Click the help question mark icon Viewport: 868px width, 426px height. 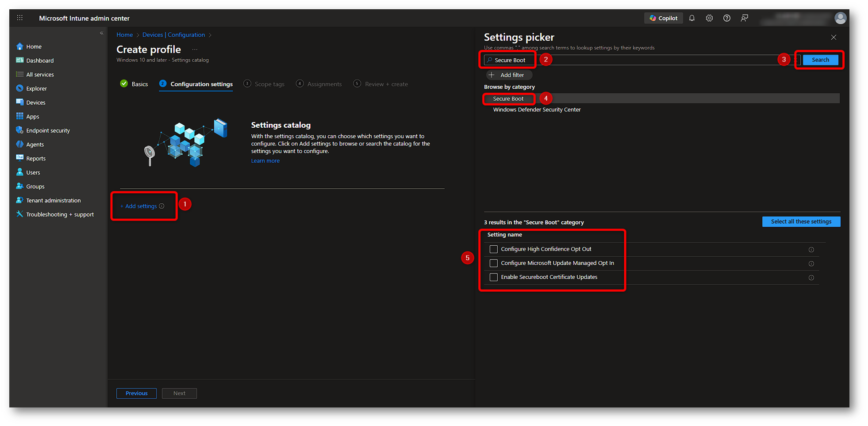(x=727, y=18)
